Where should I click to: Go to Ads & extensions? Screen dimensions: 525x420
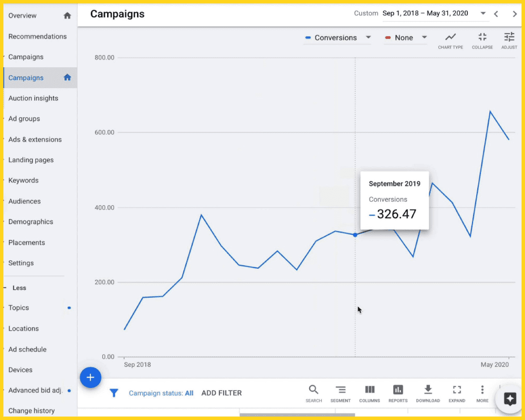pos(35,139)
